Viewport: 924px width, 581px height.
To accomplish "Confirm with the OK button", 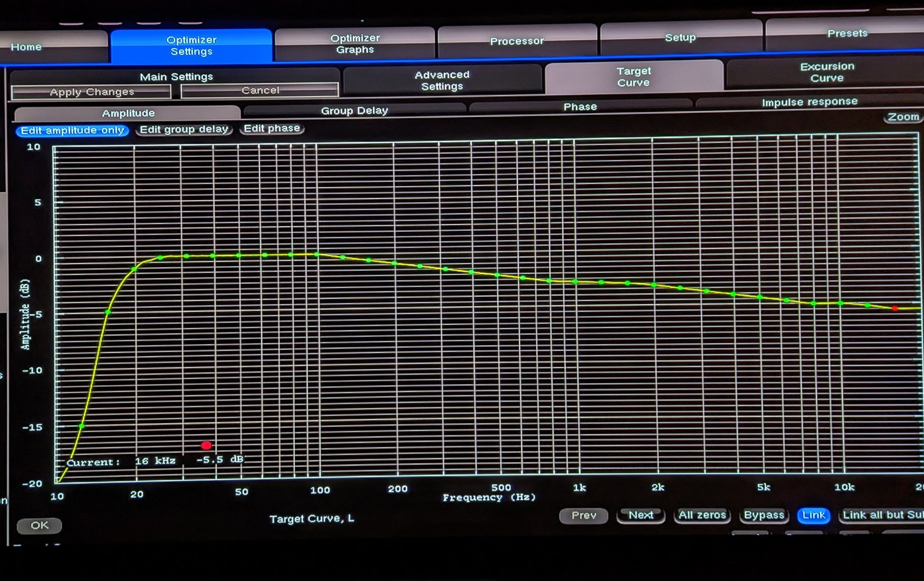I will tap(39, 525).
